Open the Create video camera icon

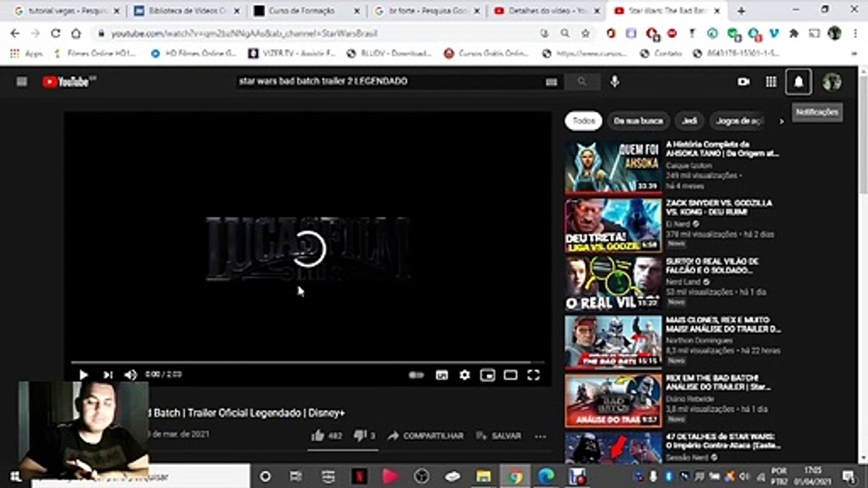[x=743, y=81]
